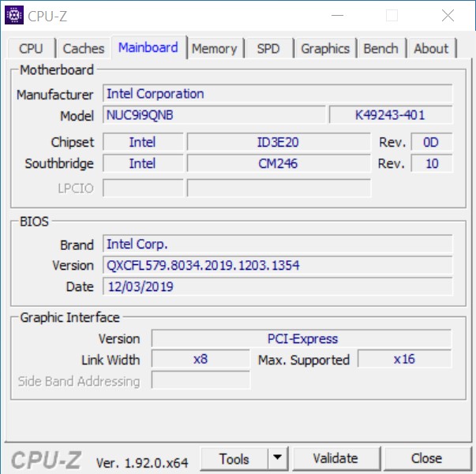The image size is (476, 474).
Task: Click the Validate button
Action: [x=335, y=458]
